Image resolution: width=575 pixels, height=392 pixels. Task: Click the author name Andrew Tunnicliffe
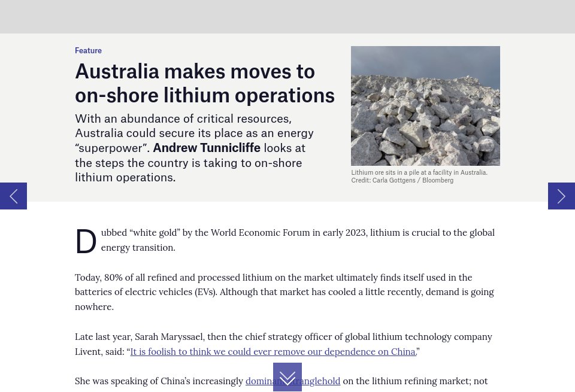click(x=206, y=148)
